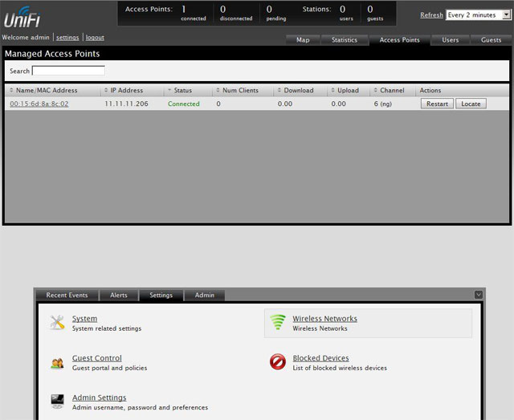
Task: Open the Guest Control link
Action: [x=97, y=358]
